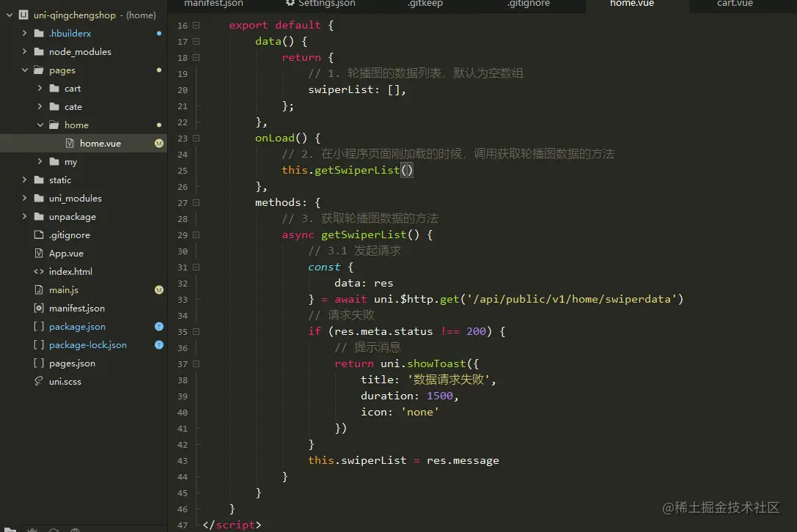Click the my folder icon
This screenshot has height=532, width=797.
pos(54,161)
